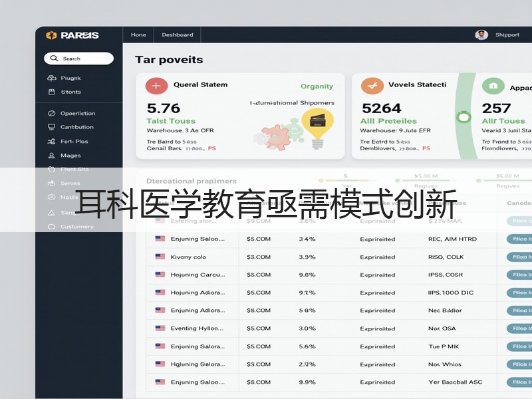Click the PAREIS logo icon
The width and height of the screenshot is (532, 399).
[51, 35]
